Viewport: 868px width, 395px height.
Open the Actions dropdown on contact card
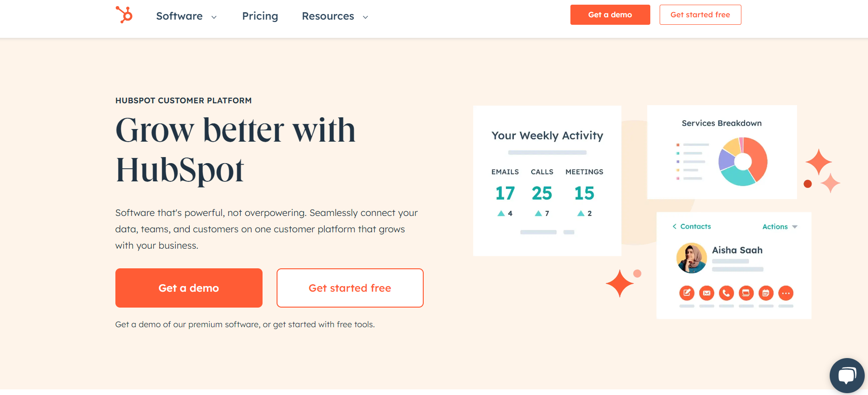click(780, 227)
